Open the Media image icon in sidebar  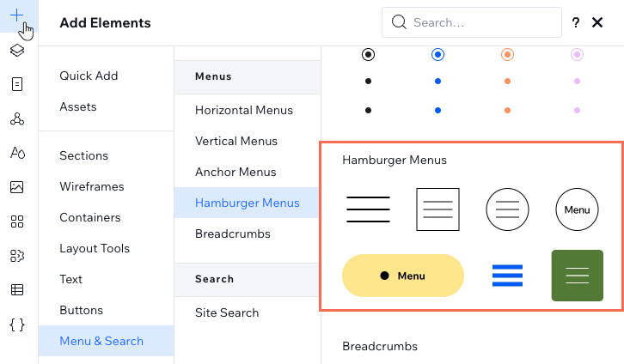coord(16,187)
